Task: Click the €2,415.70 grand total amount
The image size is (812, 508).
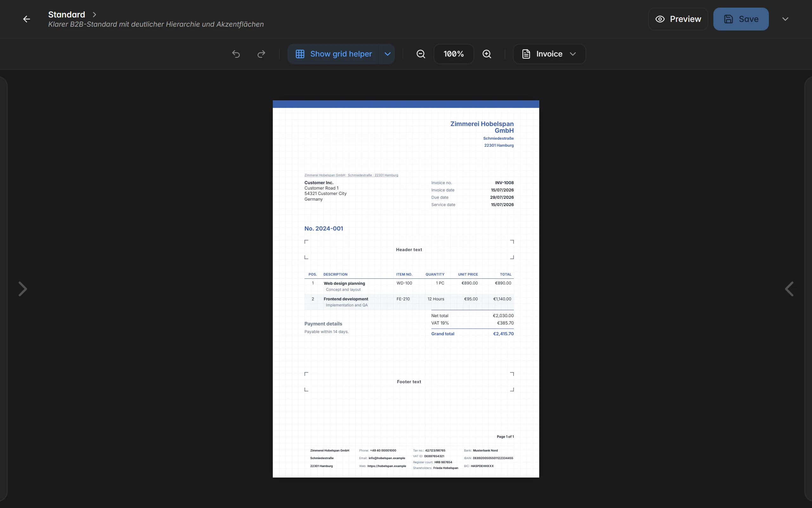Action: 503,334
